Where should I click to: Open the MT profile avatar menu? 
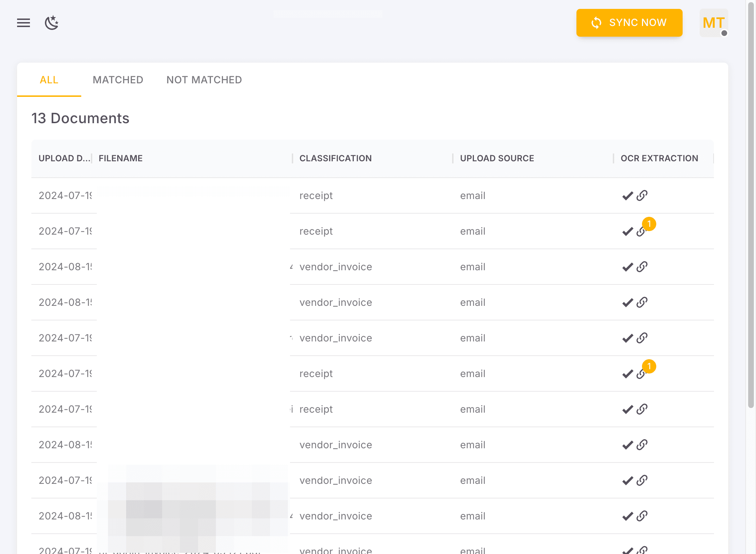point(713,23)
